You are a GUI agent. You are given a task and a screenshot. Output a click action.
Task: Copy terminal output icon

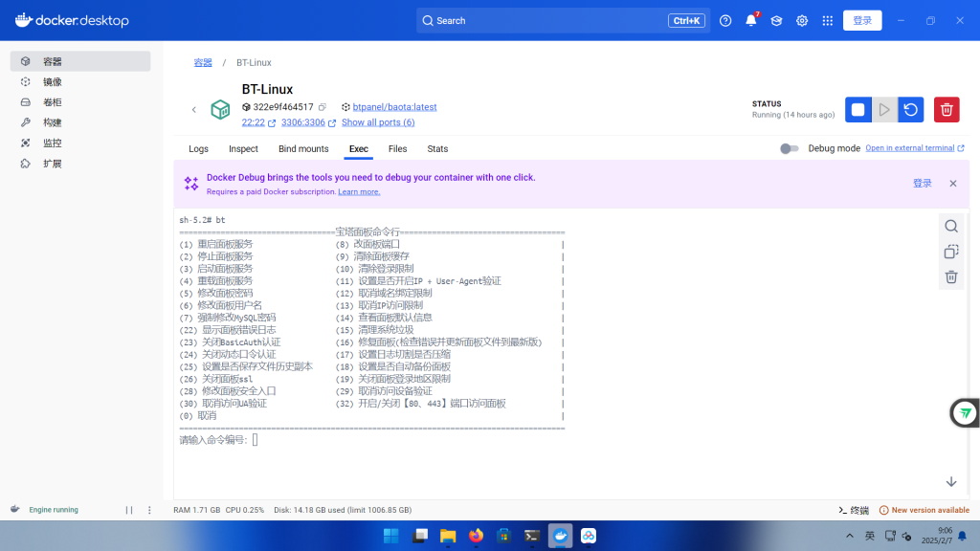pyautogui.click(x=951, y=252)
